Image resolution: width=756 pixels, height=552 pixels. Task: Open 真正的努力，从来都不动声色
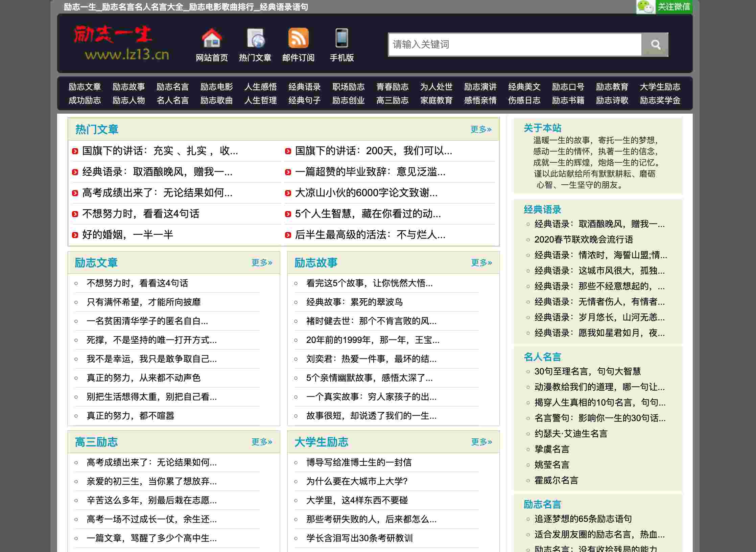click(x=144, y=378)
